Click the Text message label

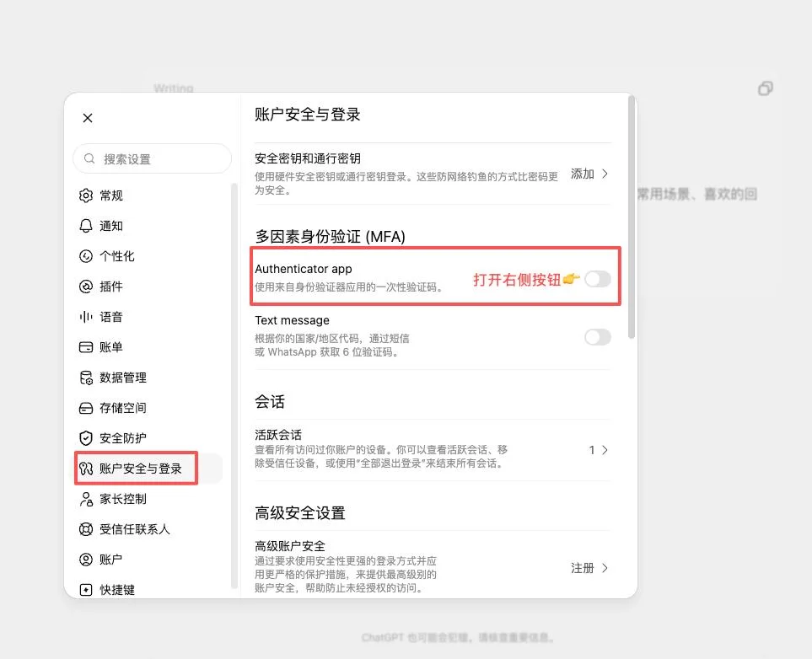(x=292, y=320)
